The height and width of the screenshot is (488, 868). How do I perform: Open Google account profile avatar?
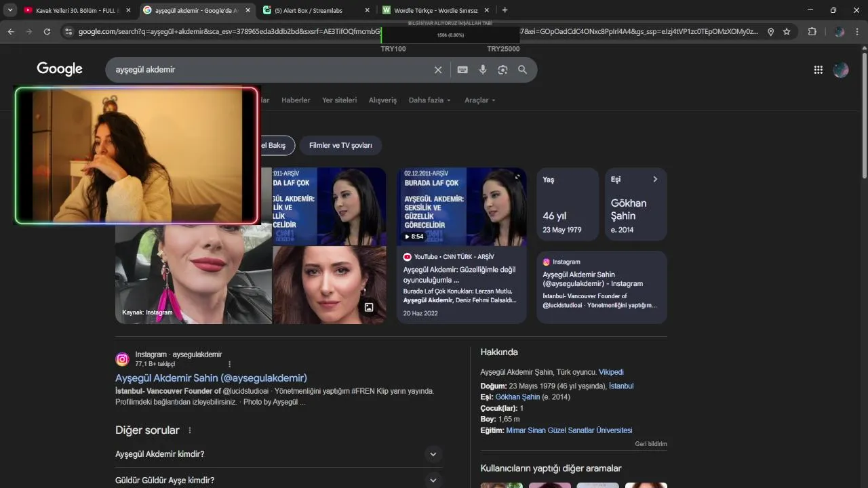(x=841, y=70)
